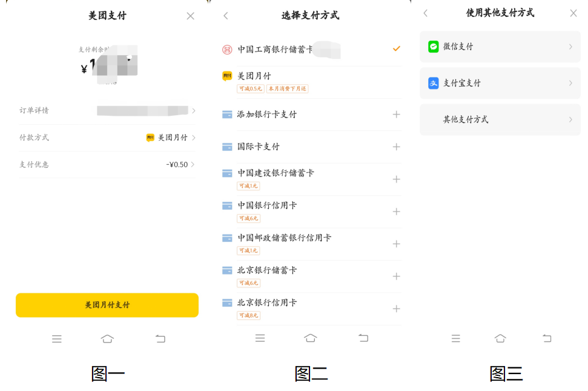Tap back navigation icon under 图二 screen

363,338
